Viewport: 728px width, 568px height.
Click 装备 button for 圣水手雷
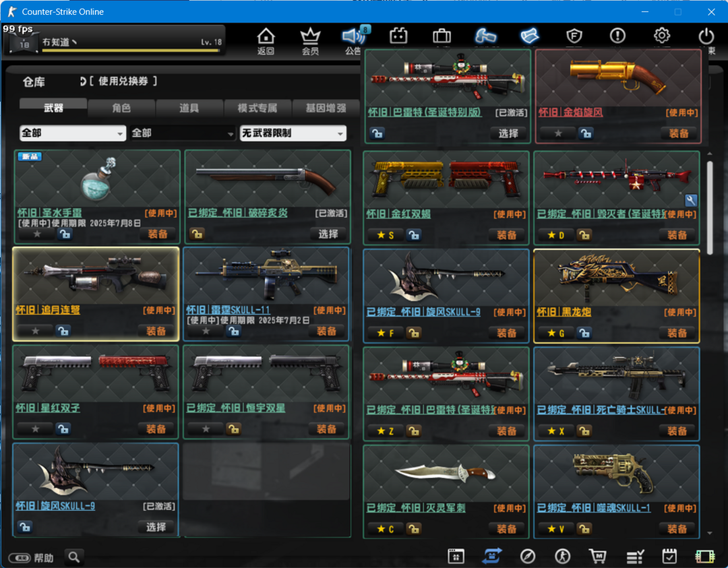pos(157,234)
